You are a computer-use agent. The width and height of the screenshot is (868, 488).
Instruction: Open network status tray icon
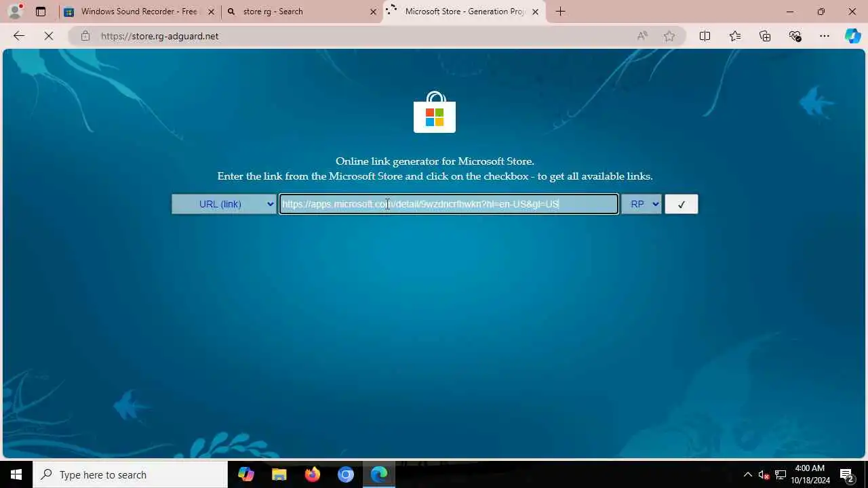781,474
